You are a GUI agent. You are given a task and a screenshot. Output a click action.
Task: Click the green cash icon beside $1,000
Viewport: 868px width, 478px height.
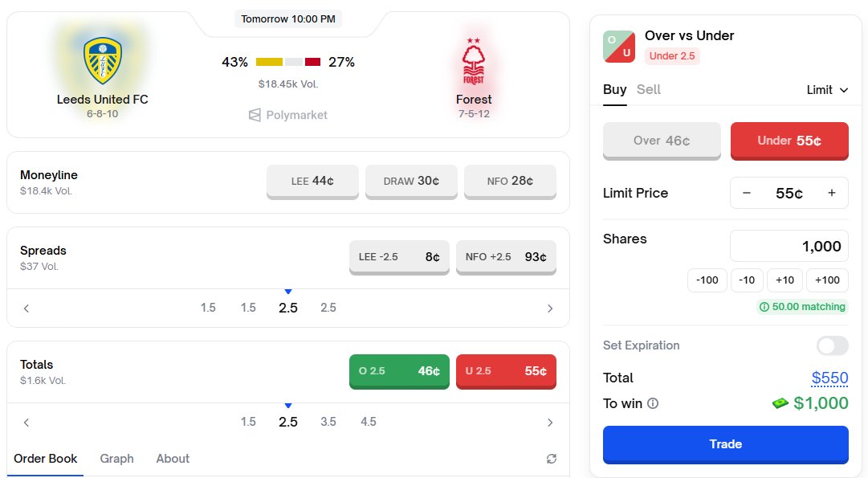pyautogui.click(x=780, y=403)
